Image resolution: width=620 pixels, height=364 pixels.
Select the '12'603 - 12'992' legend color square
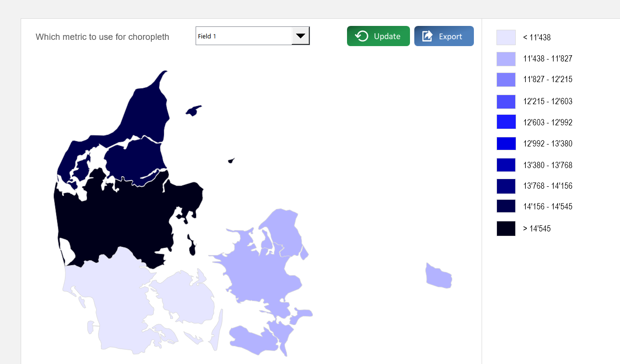click(505, 121)
